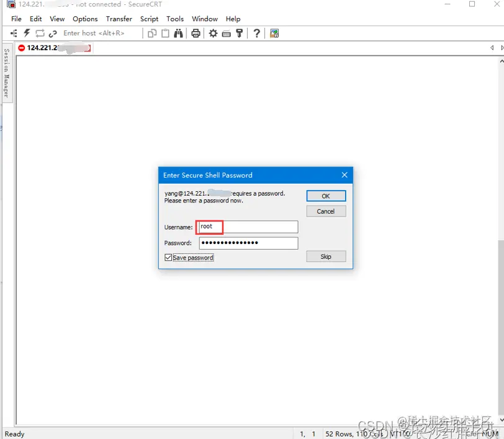Click the scrollbar up arrow
Viewport: 504px width, 439px height.
(x=502, y=60)
